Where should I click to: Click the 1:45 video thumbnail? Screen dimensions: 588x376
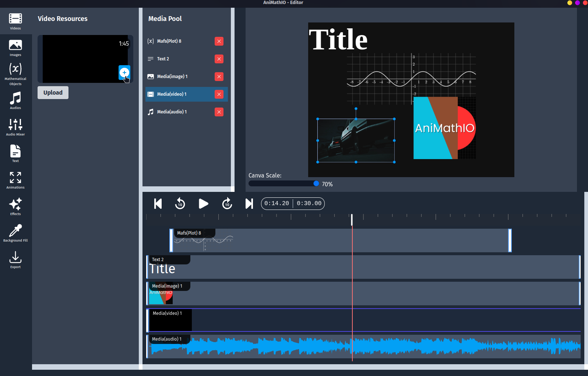pos(85,59)
